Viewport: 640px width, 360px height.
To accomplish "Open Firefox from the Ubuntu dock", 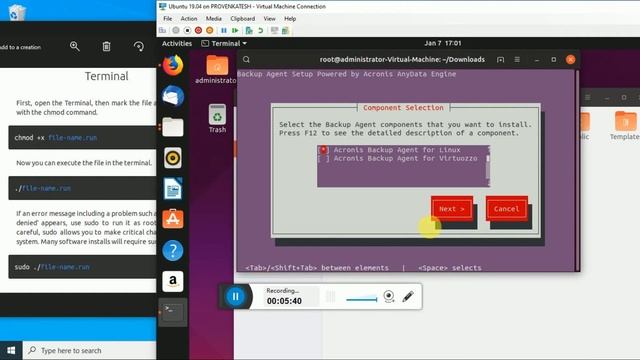I will 173,65.
